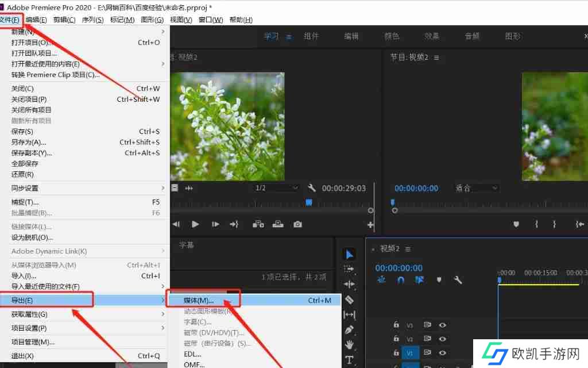Export a frame using the camera icon
The height and width of the screenshot is (368, 588).
297,224
